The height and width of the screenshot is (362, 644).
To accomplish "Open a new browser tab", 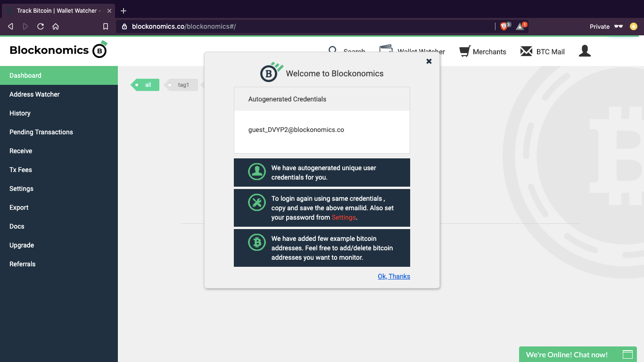I will point(124,10).
